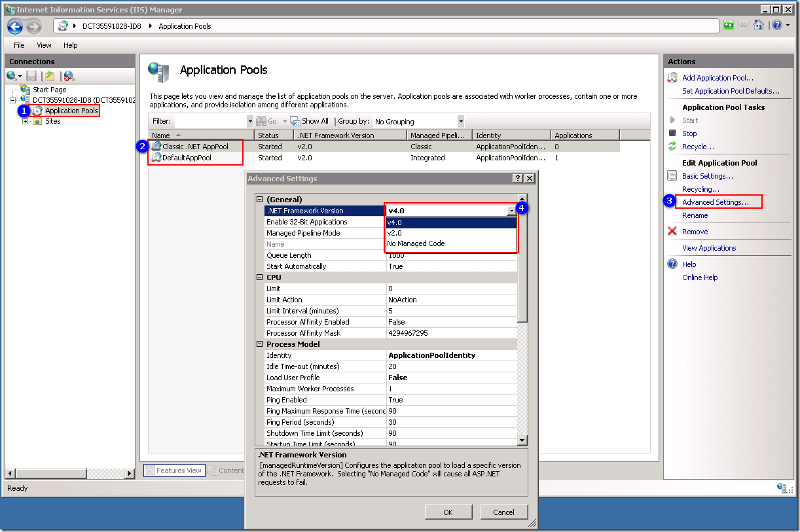Open the Help question-mark icon in the address bar

coord(776,26)
